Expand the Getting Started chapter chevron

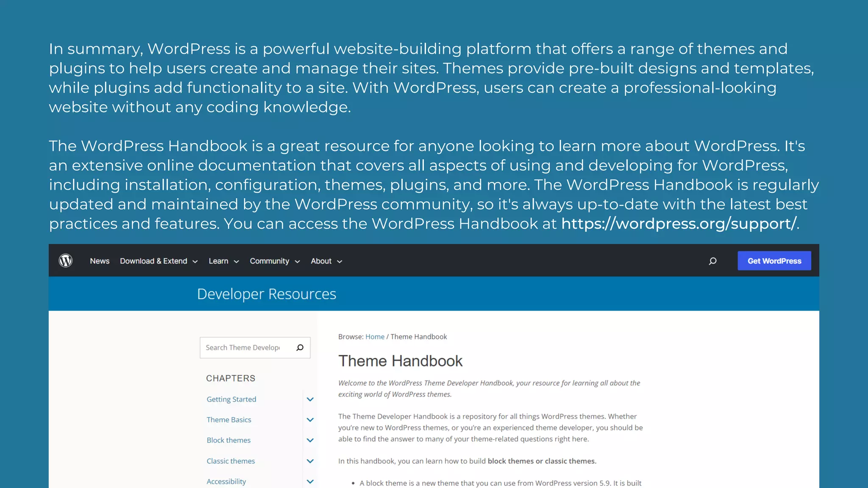point(310,399)
